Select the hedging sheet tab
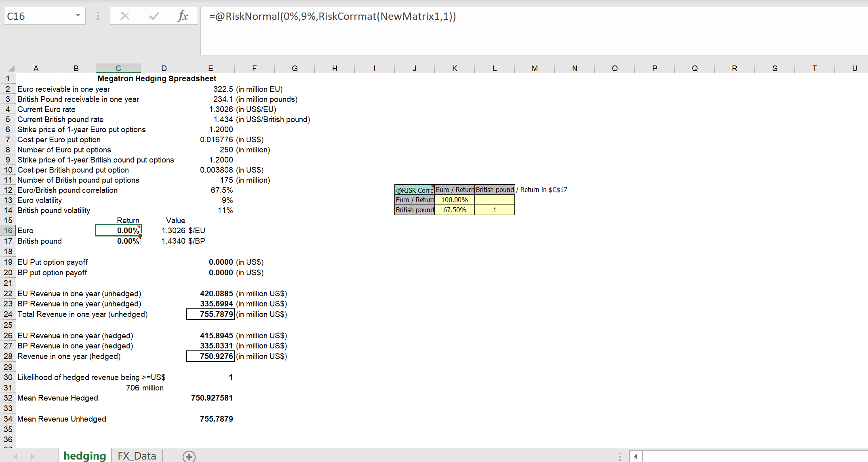The image size is (868, 462). pos(84,456)
